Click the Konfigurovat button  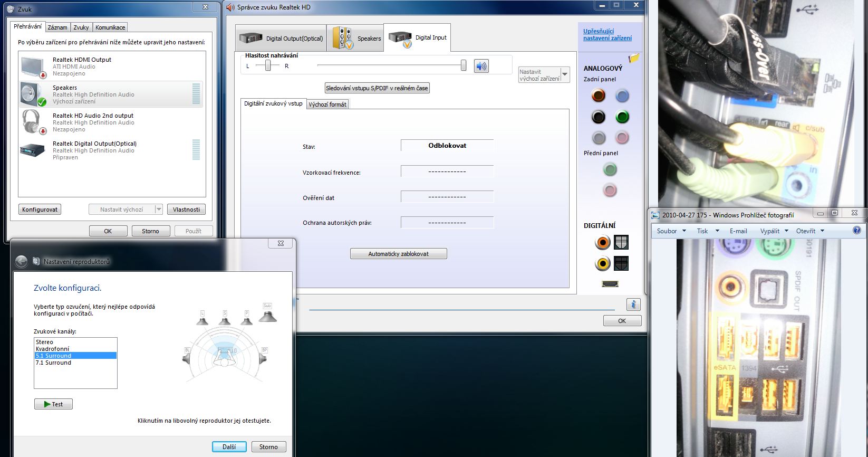40,210
